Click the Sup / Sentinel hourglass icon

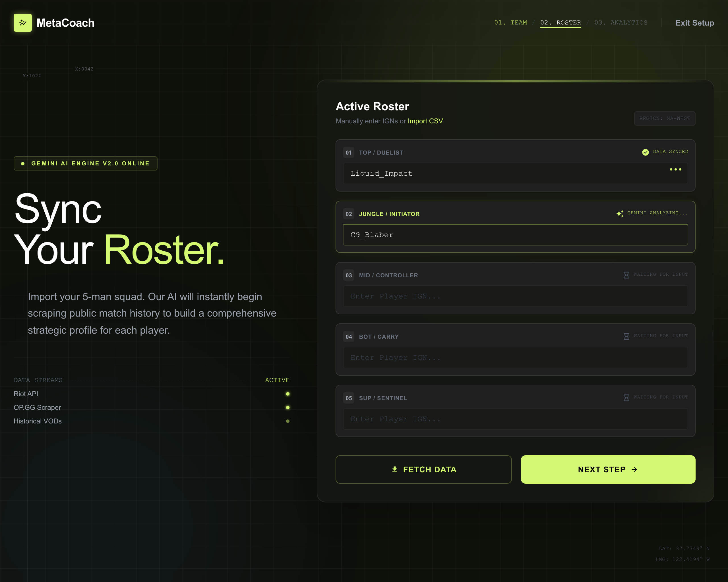(x=626, y=398)
